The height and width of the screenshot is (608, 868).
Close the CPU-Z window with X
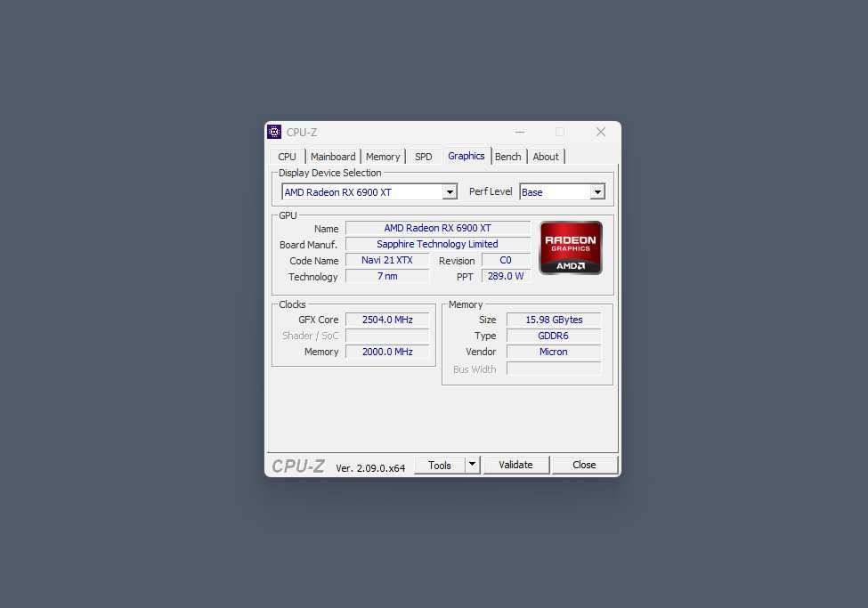pyautogui.click(x=601, y=132)
